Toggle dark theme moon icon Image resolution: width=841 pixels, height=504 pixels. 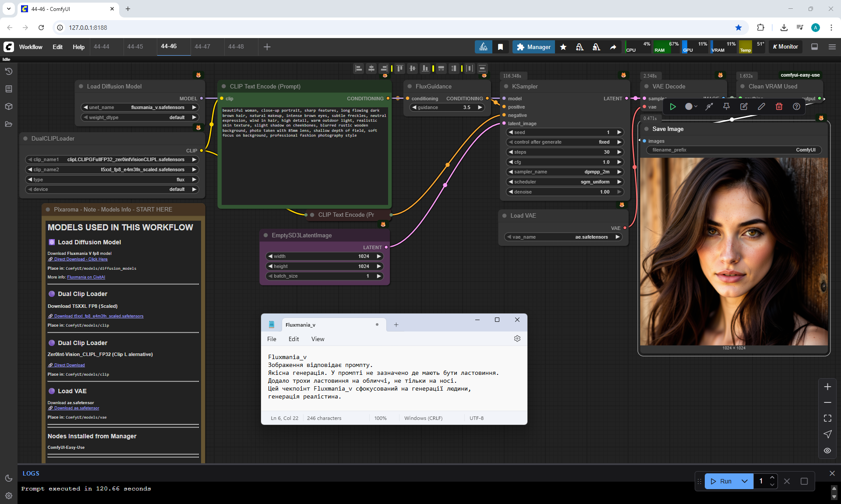(8, 478)
